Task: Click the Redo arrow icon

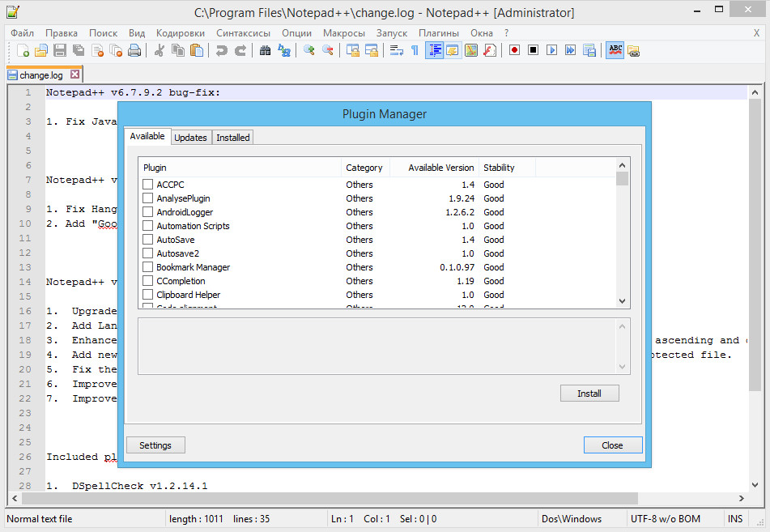Action: click(240, 50)
